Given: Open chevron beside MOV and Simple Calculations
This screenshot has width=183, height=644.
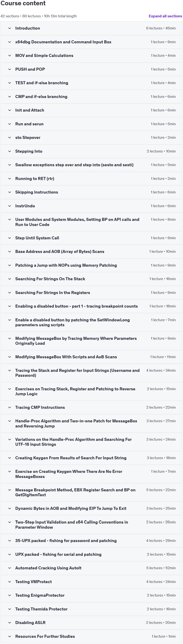Looking at the screenshot, I should point(9,55).
